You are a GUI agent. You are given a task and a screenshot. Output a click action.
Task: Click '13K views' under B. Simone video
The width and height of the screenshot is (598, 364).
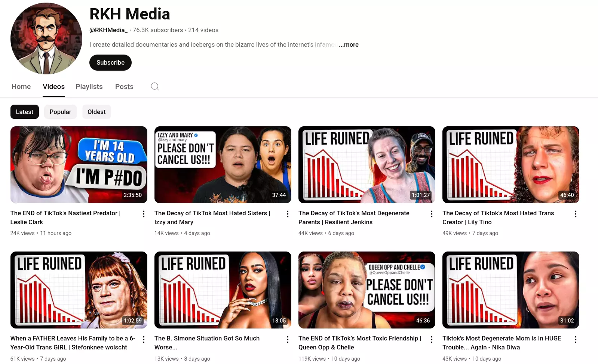coord(166,359)
